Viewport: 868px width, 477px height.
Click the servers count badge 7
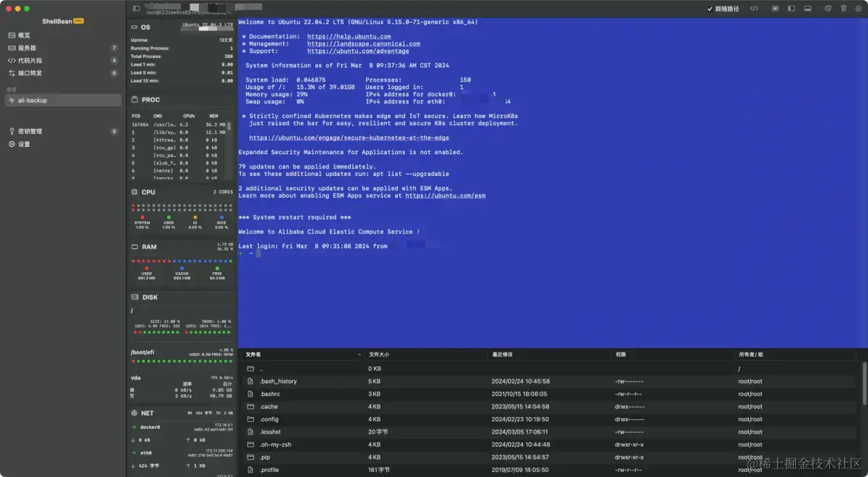(x=114, y=48)
